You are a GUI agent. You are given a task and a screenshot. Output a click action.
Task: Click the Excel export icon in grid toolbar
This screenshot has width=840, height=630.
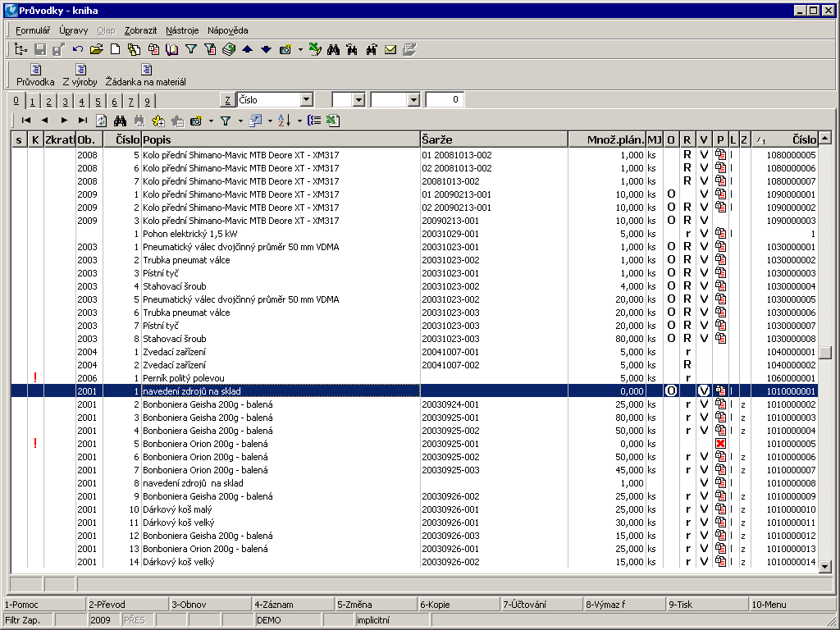click(332, 121)
